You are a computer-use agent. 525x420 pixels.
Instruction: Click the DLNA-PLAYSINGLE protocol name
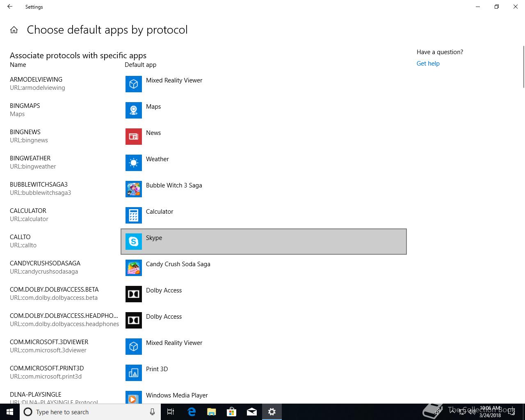pos(36,395)
